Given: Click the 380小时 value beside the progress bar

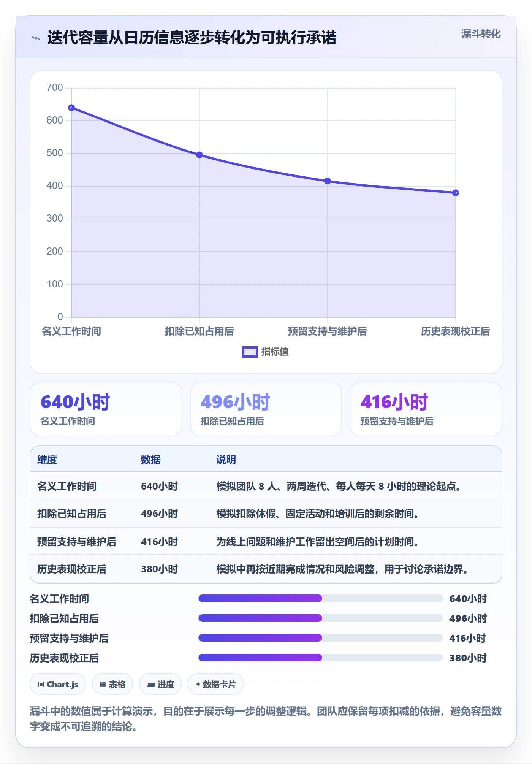Looking at the screenshot, I should coord(468,658).
